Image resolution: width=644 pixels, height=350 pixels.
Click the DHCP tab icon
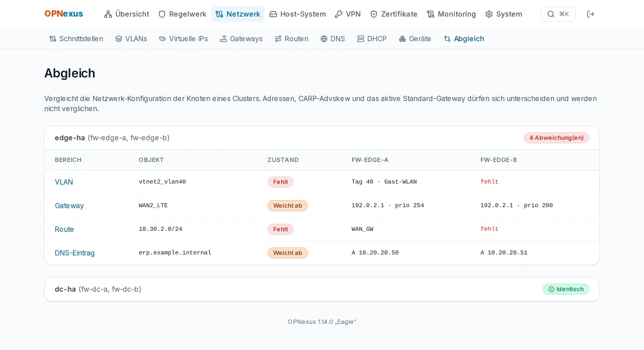[x=361, y=39]
